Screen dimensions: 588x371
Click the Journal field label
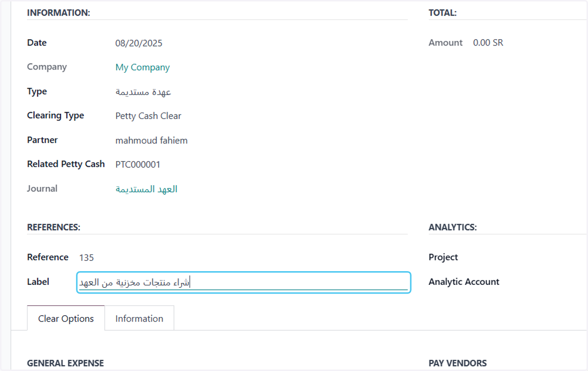[x=42, y=188]
